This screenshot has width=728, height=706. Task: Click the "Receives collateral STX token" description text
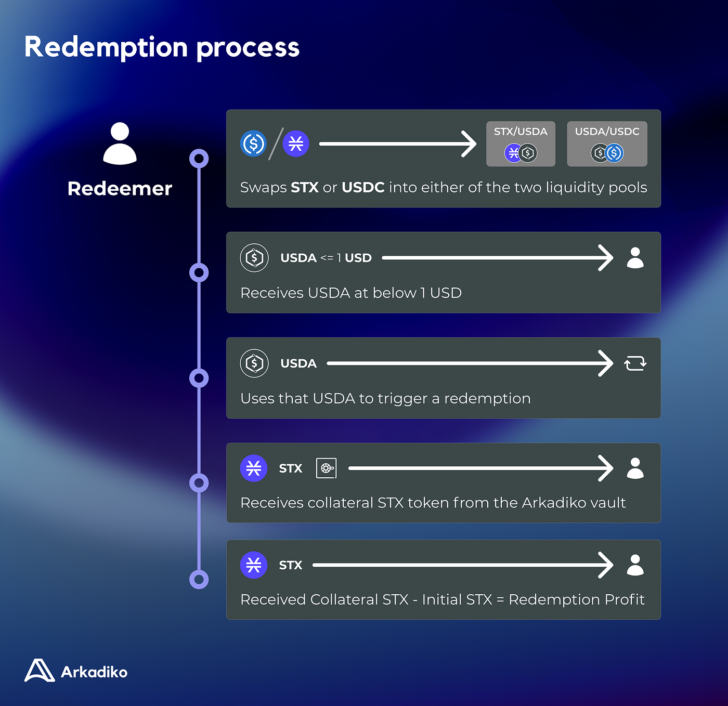[433, 503]
